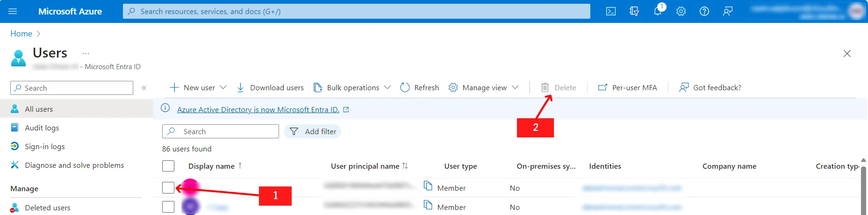Open the portal hamburger menu

pos(13,11)
